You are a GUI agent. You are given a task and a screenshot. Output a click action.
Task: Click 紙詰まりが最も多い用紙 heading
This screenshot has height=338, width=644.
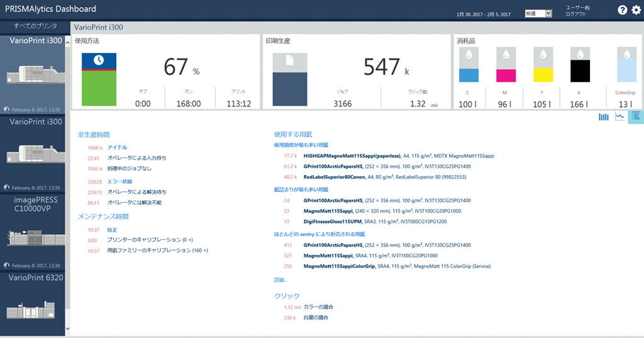pos(301,189)
